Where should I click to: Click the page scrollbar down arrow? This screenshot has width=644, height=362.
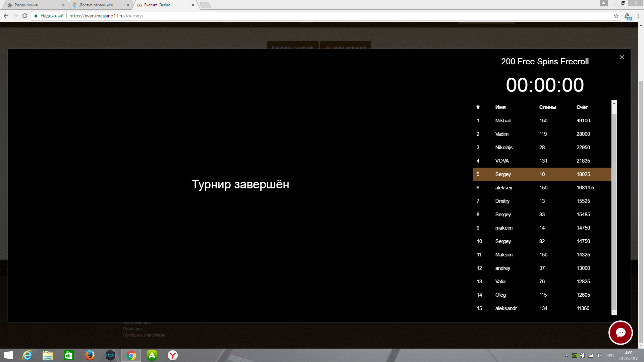click(x=641, y=346)
